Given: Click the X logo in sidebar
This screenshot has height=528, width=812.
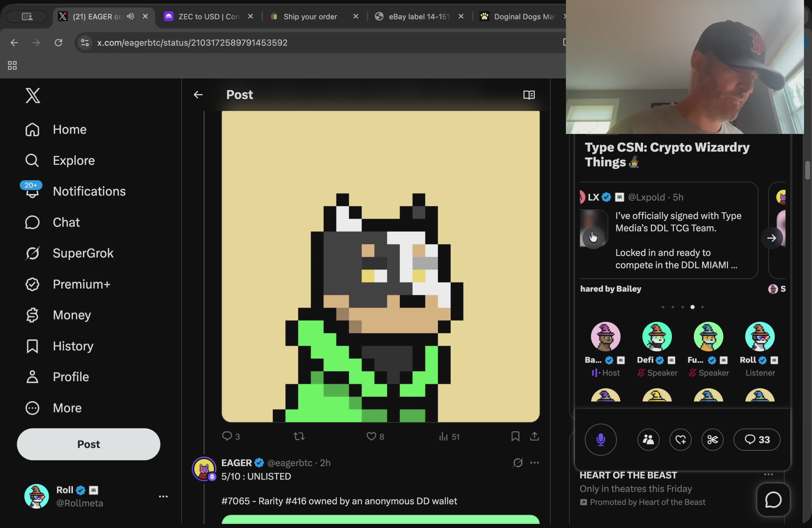Looking at the screenshot, I should click(x=33, y=96).
